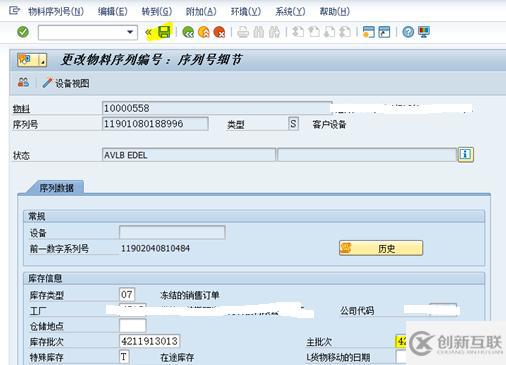Screen dimensions: 506x365
Task: Click the 冻结的销售订单 text
Action: (x=189, y=295)
